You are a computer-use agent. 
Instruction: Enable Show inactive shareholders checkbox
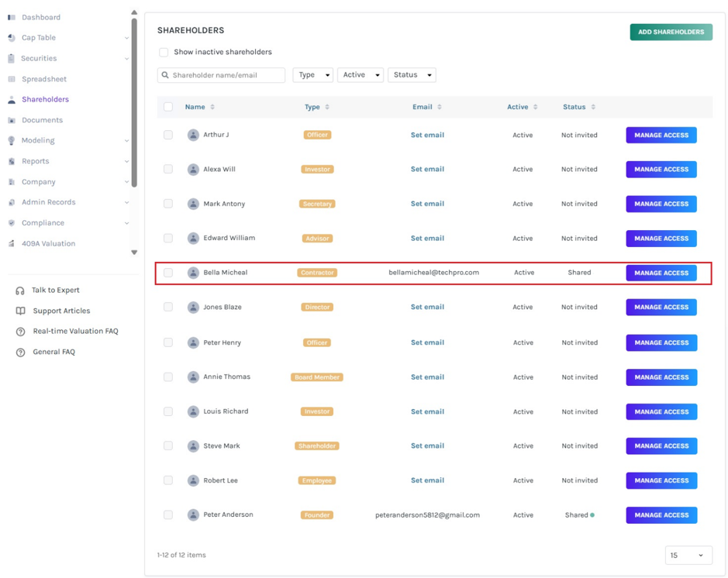click(x=164, y=52)
